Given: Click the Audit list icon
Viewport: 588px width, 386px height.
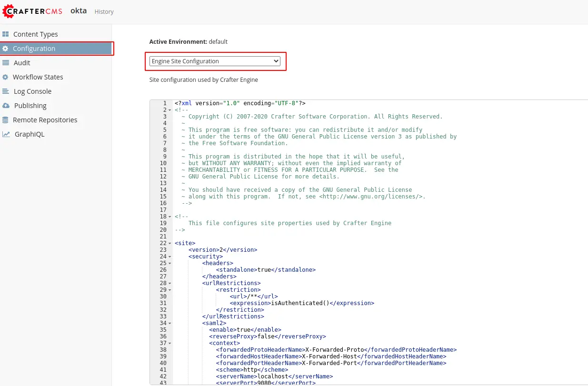Looking at the screenshot, I should 6,63.
